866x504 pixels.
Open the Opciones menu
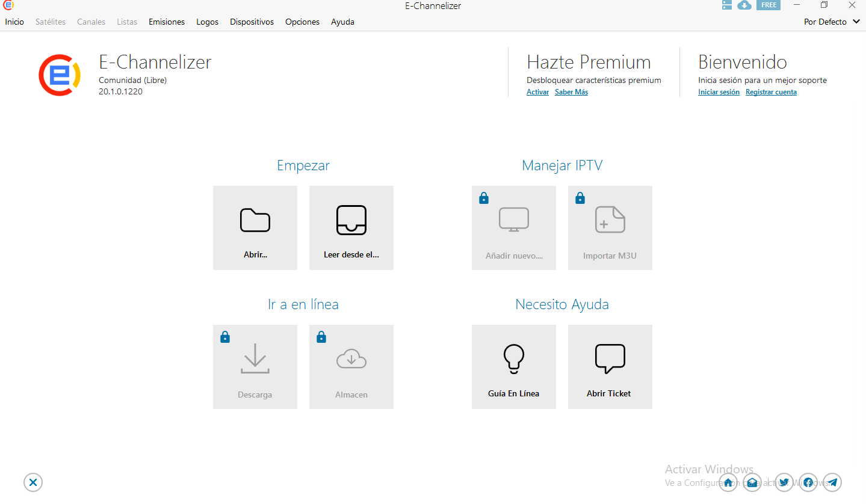pyautogui.click(x=302, y=22)
